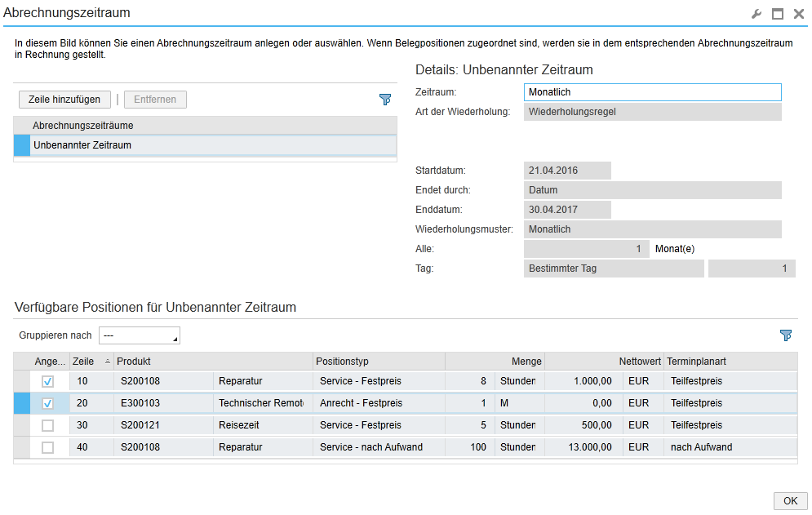Uncheck the checkbox for item 20
This screenshot has width=812, height=515.
click(x=47, y=403)
